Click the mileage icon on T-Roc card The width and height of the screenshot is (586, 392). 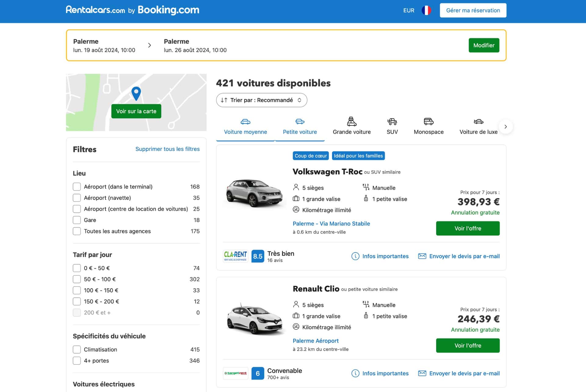pyautogui.click(x=296, y=210)
